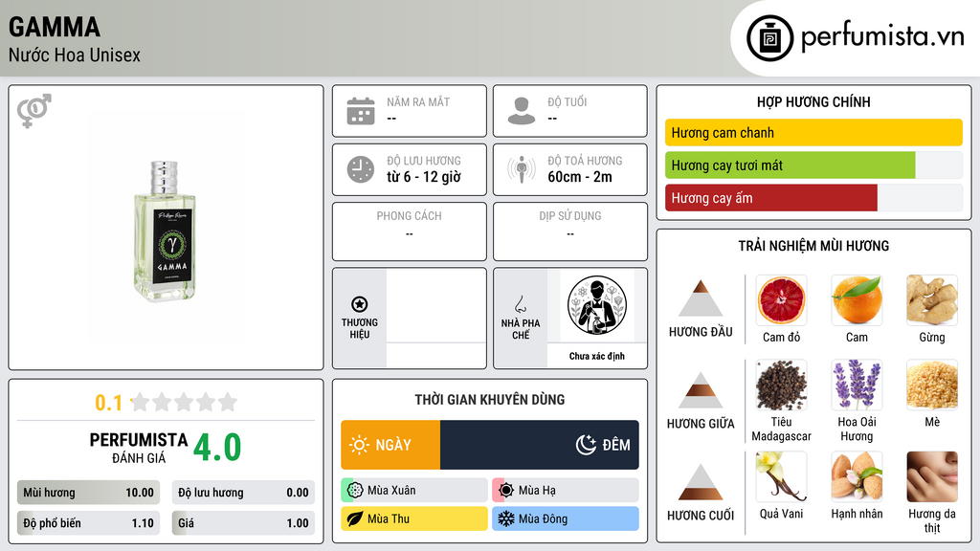Screen dimensions: 980x551
Task: Click the Giá 1.00 score
Action: click(x=243, y=523)
